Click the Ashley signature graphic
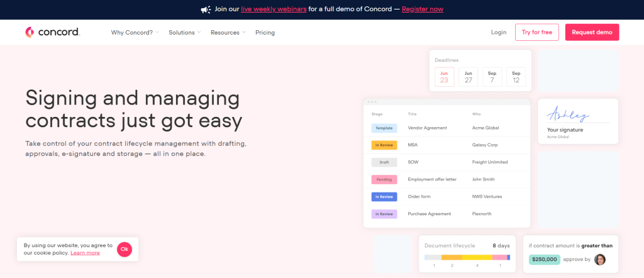This screenshot has width=644, height=278. tap(568, 114)
